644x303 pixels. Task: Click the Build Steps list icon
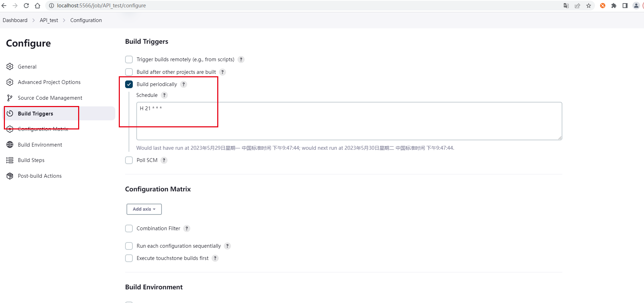[10, 160]
